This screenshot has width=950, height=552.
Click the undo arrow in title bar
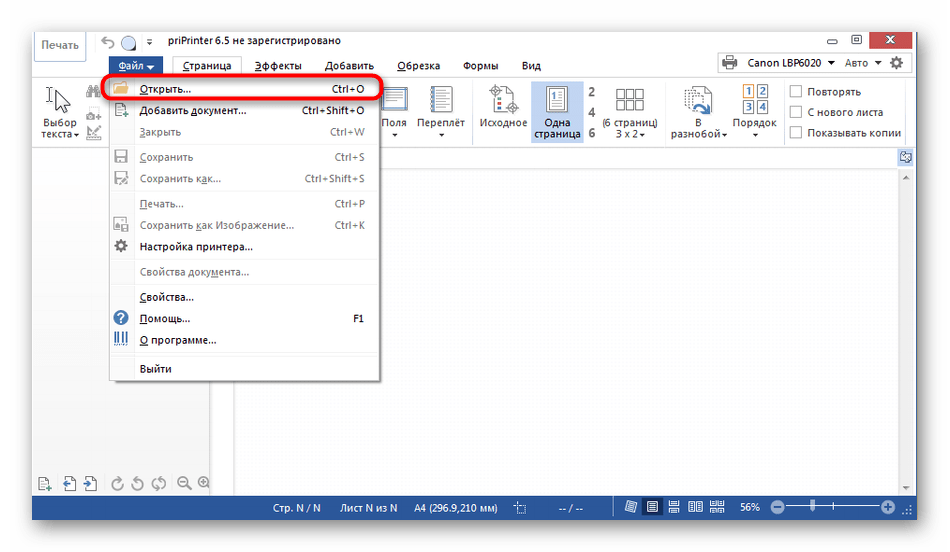coord(107,42)
